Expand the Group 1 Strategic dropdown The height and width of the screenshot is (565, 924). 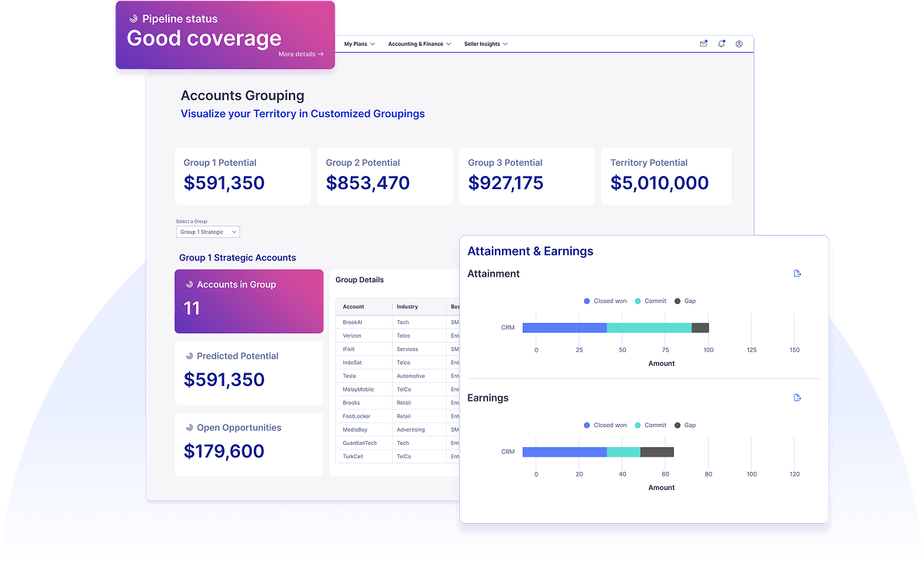208,232
